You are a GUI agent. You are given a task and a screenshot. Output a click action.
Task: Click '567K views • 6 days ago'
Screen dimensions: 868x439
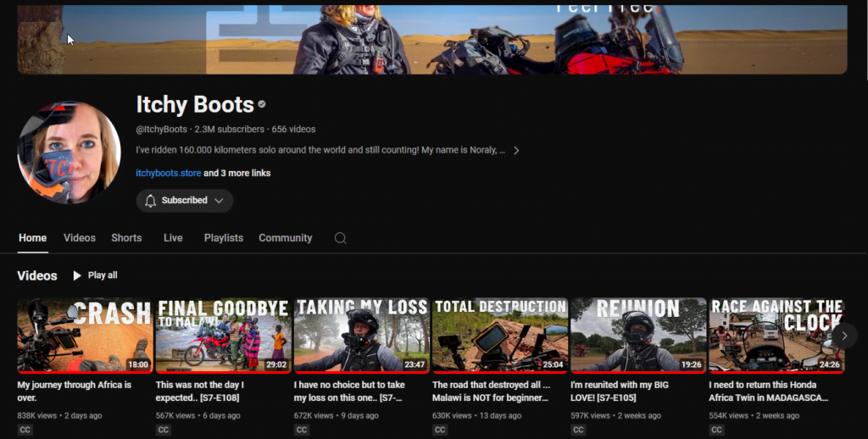(198, 415)
